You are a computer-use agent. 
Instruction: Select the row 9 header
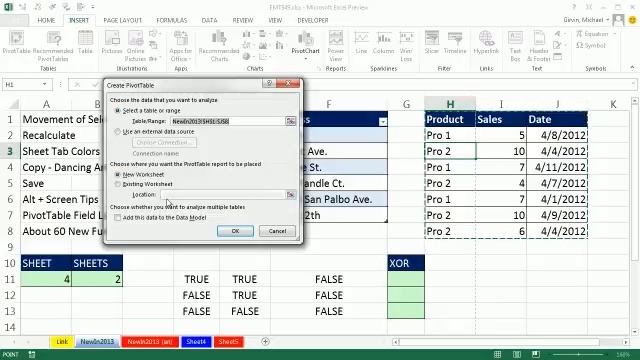10,247
